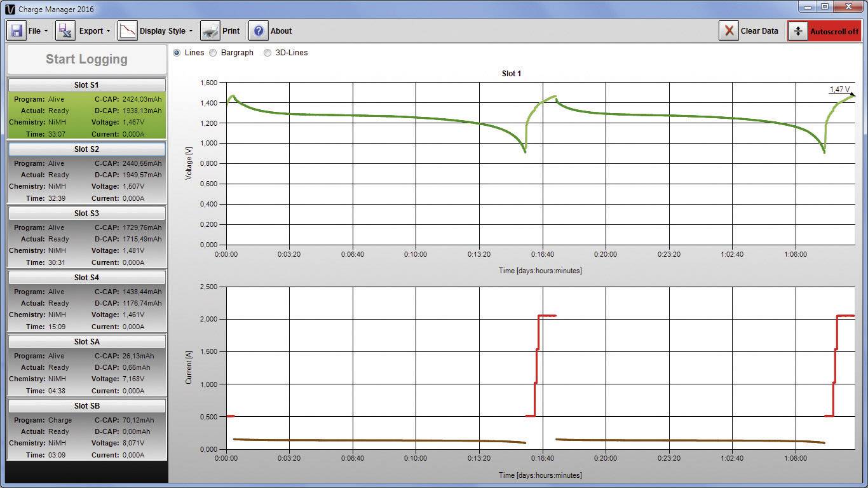The width and height of the screenshot is (868, 488).
Task: Click the vertical scrollbar on the right edge
Action: [x=864, y=254]
